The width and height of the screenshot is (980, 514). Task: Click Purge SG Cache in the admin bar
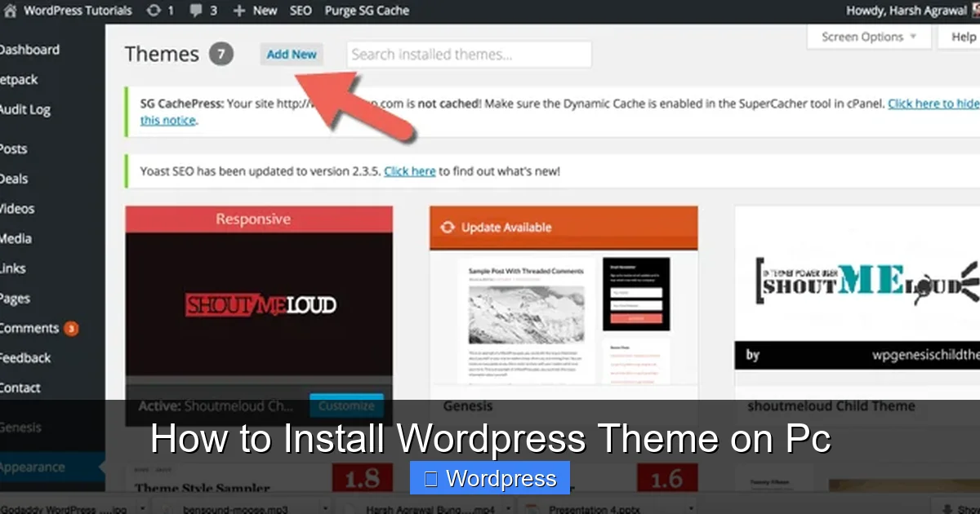pyautogui.click(x=367, y=11)
